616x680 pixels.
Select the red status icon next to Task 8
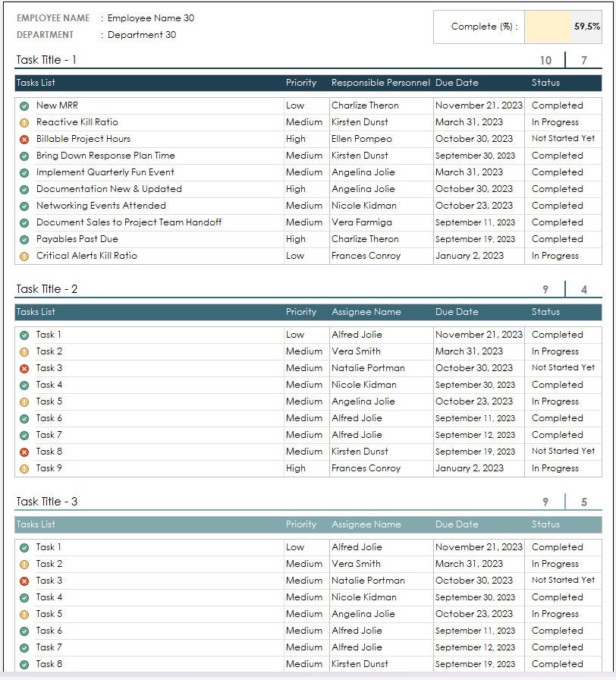23,452
